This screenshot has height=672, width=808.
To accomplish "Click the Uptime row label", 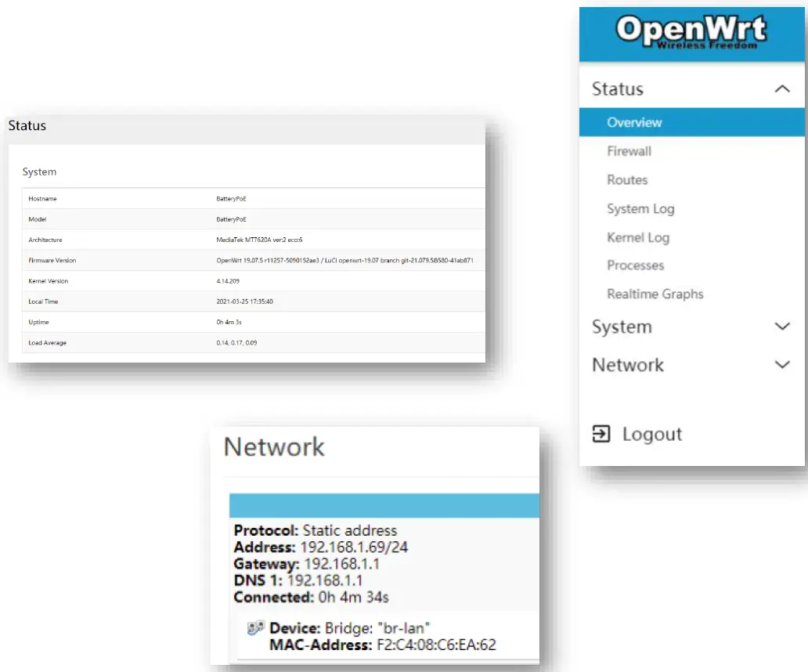I will pos(38,322).
